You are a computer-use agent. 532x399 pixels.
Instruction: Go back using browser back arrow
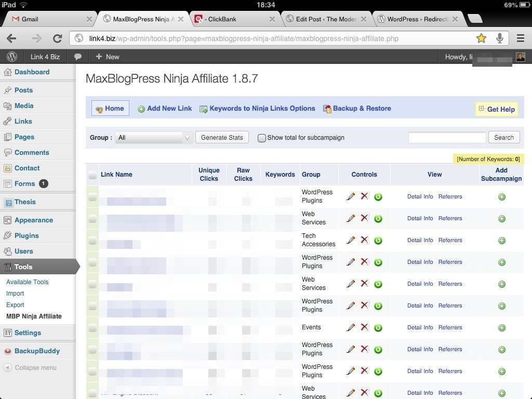[x=11, y=38]
